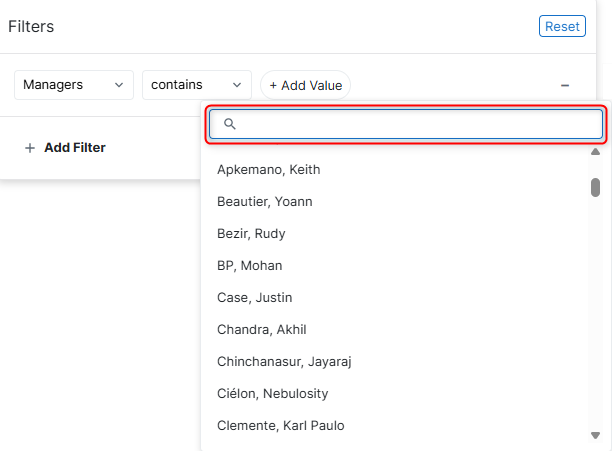This screenshot has height=451, width=612.
Task: Click the Reset filters button
Action: pyautogui.click(x=562, y=26)
